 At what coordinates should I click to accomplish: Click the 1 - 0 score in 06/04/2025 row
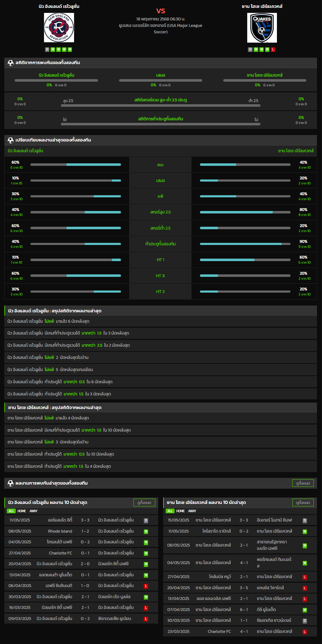click(85, 586)
